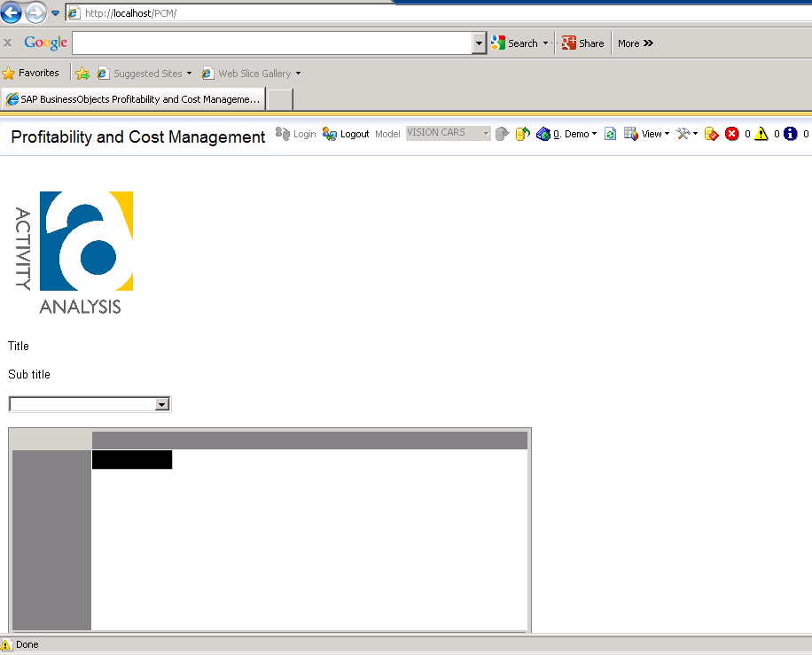Viewport: 812px width, 655px height.
Task: Click the Logout button
Action: point(346,134)
